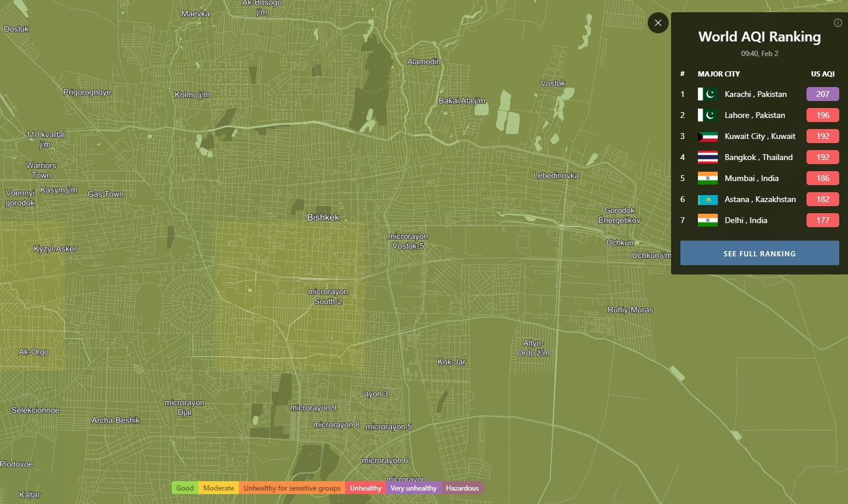Screen dimensions: 848x504
Task: Click the Bishkek city label on map
Action: [x=323, y=217]
